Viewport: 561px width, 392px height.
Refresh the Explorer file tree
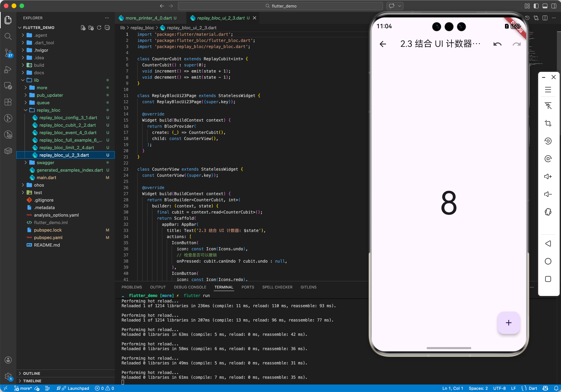pyautogui.click(x=99, y=28)
